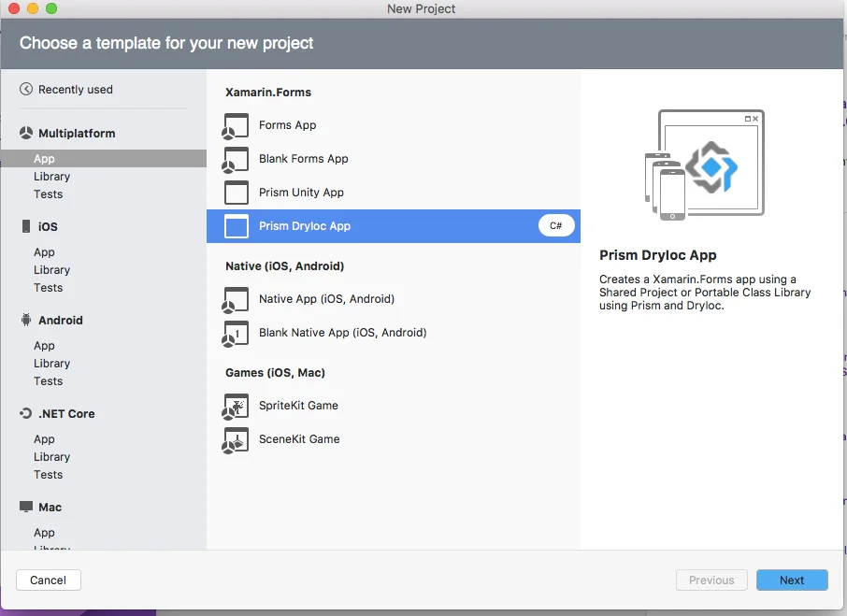Click the Recently used clock icon
The height and width of the screenshot is (616, 847).
click(x=26, y=89)
